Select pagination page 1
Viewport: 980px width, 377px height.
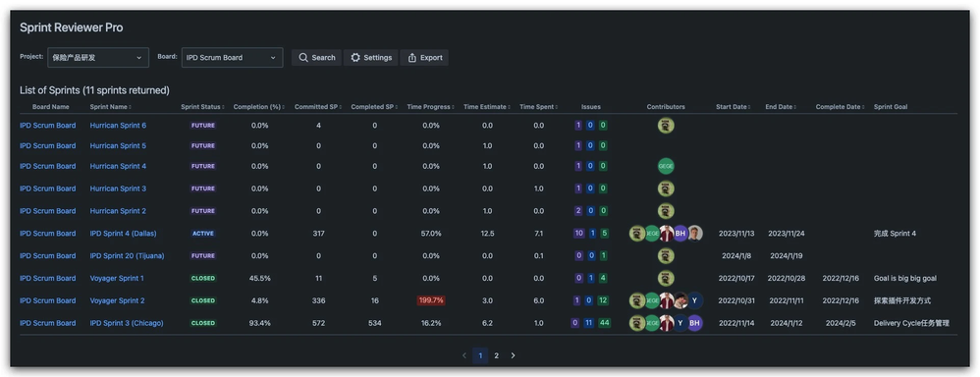[480, 355]
